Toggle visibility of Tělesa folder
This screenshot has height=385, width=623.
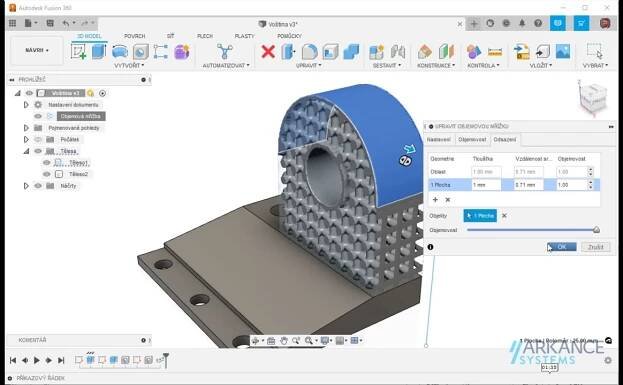[38, 151]
